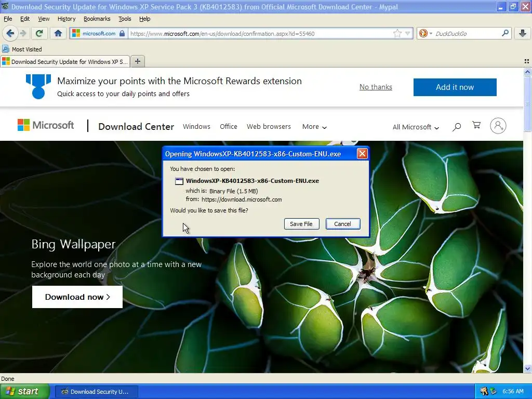Click the Add it now button

[455, 87]
